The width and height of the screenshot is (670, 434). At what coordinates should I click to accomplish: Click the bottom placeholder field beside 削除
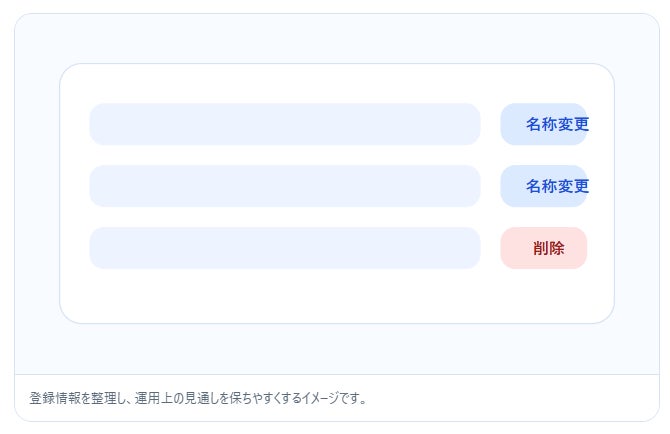coord(285,248)
